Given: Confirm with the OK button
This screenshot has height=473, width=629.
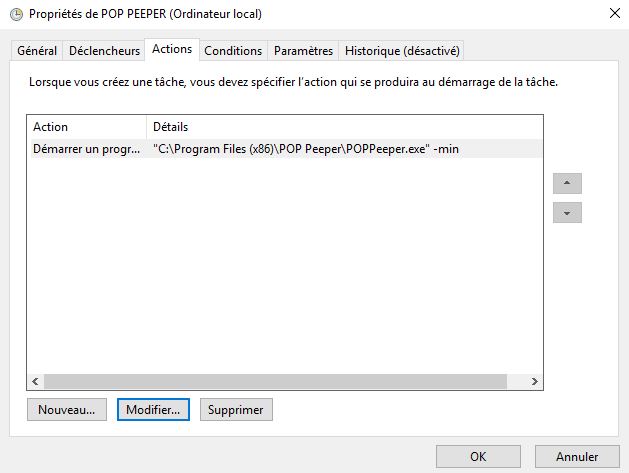Looking at the screenshot, I should (x=478, y=457).
